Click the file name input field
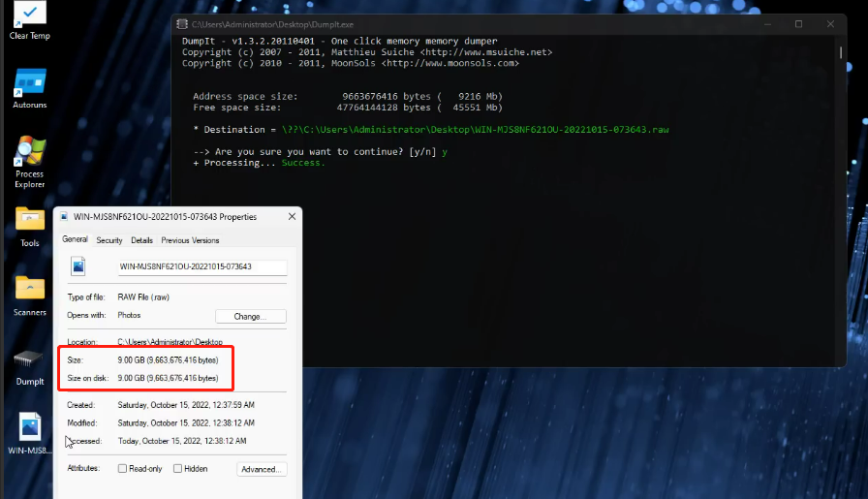Screen dimensions: 868x499 [x=202, y=267]
